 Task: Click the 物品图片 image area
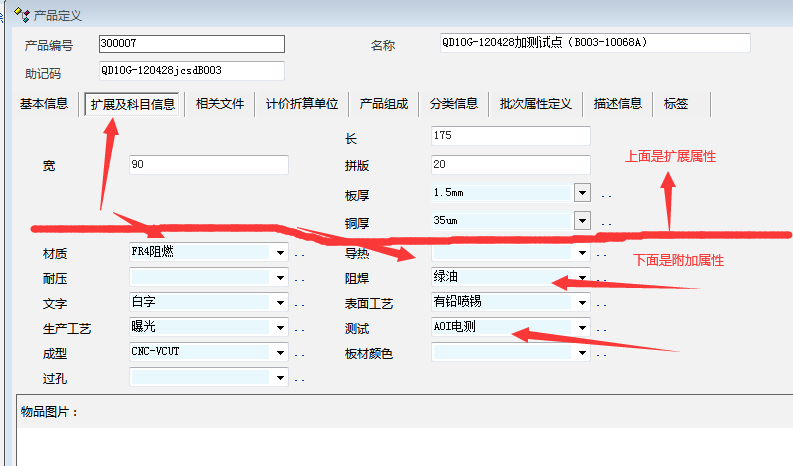(x=400, y=440)
